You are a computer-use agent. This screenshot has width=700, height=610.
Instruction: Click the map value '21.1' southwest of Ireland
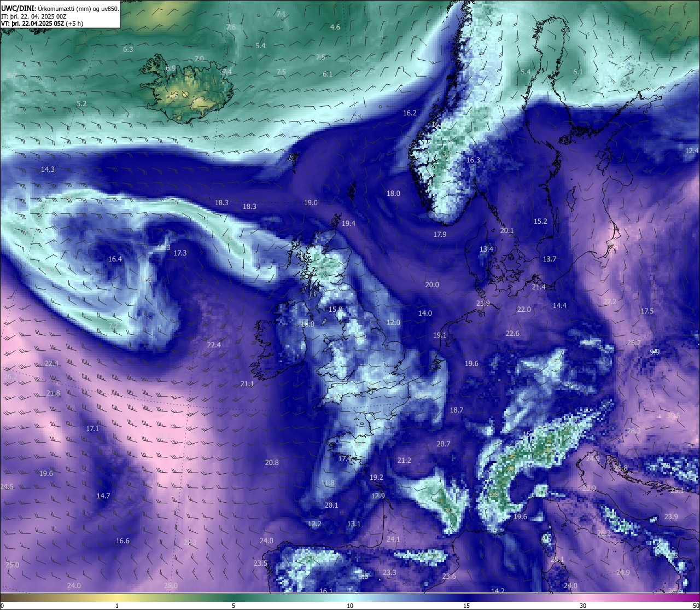(x=247, y=385)
